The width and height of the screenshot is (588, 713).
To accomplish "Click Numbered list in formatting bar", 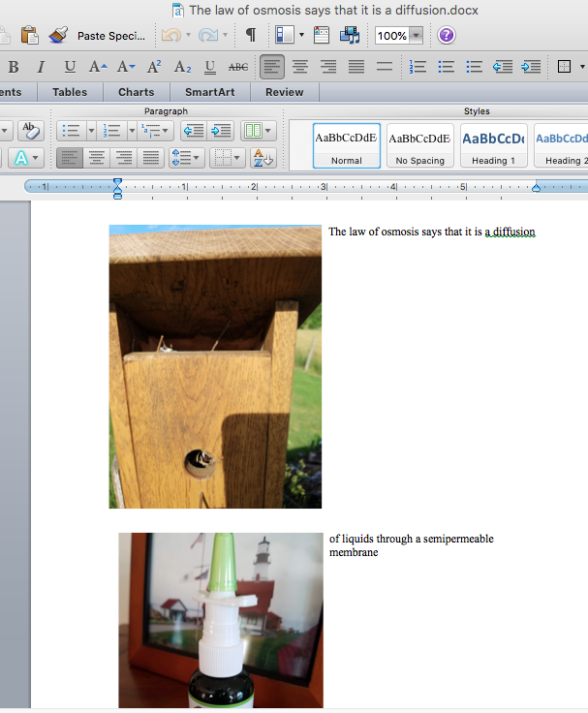I will point(418,67).
